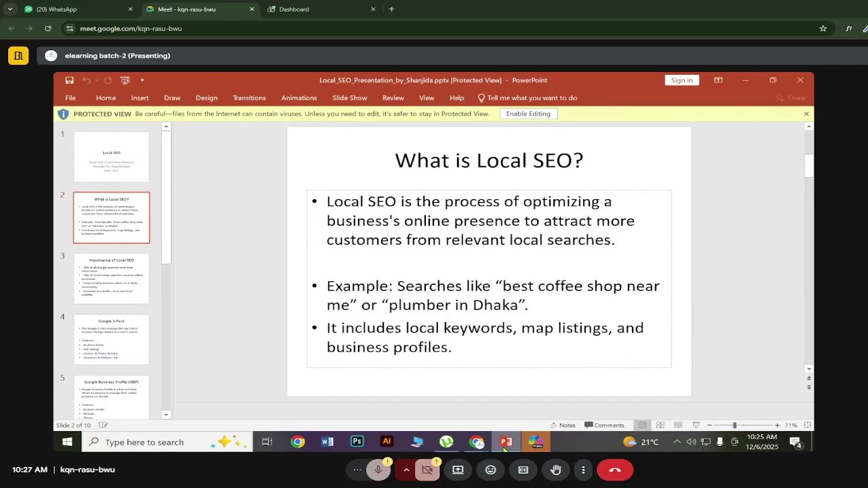The width and height of the screenshot is (868, 488).
Task: Open the Home ribbon tab
Action: coord(106,98)
